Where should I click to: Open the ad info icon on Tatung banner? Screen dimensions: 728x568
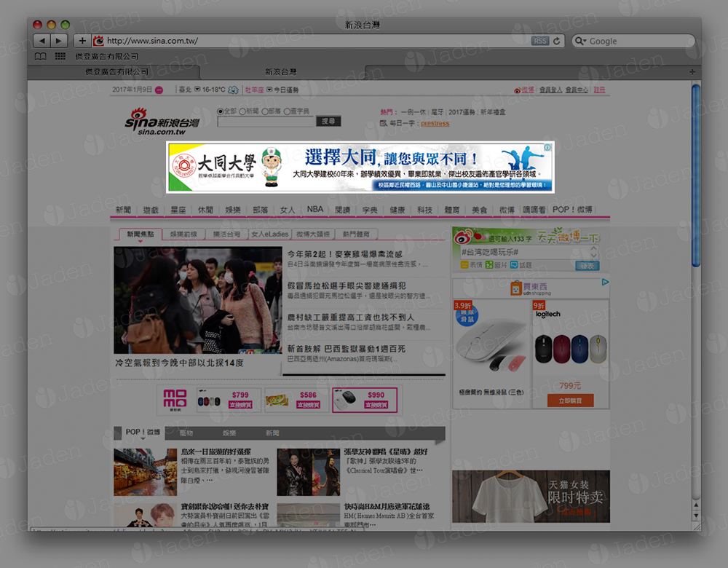click(548, 147)
